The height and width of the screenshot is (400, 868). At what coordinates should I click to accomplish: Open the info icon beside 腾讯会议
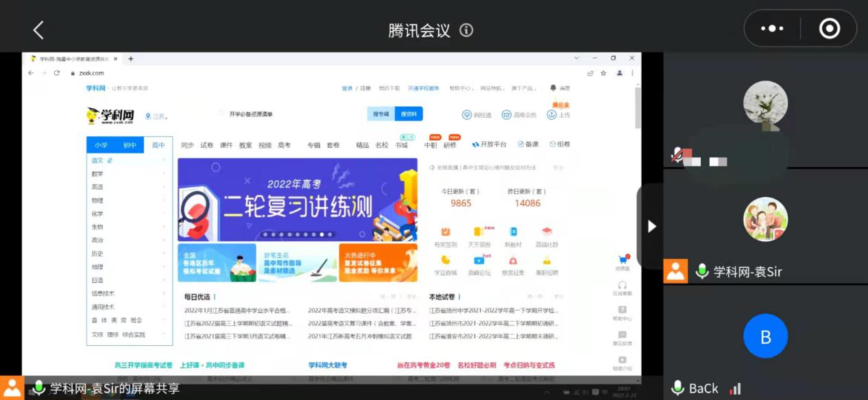466,30
